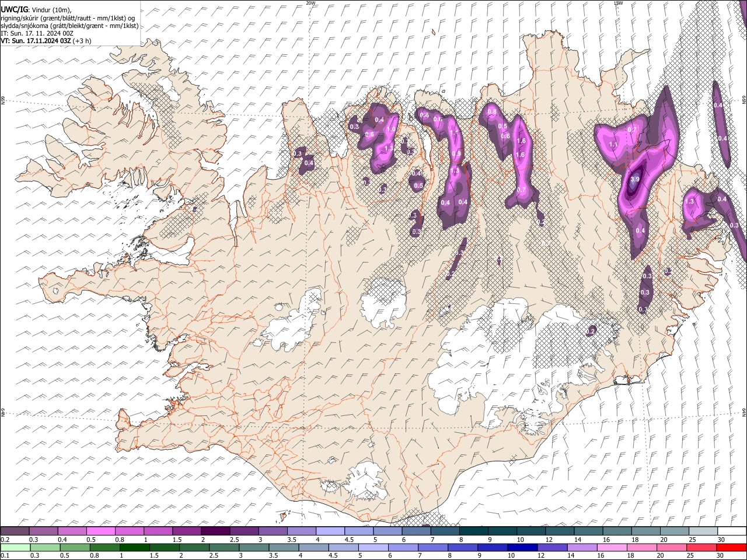Click the 30 label on the lower legend scale
Viewport: 747px width, 560px height.
point(721,555)
